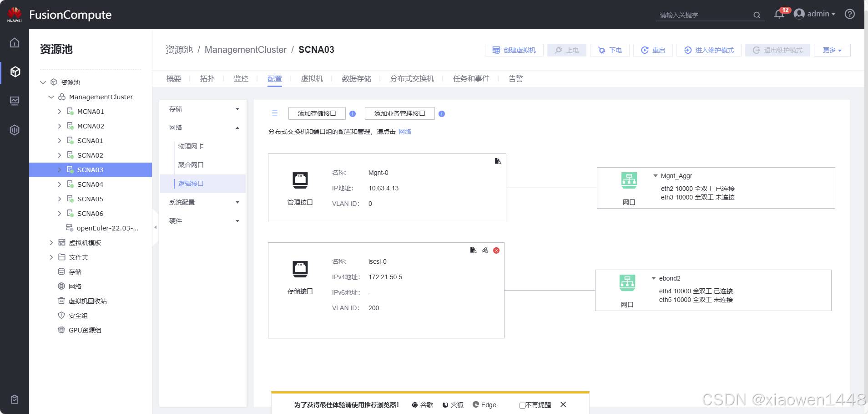868x414 pixels.
Task: Switch to the 虚拟机 tab
Action: point(312,79)
